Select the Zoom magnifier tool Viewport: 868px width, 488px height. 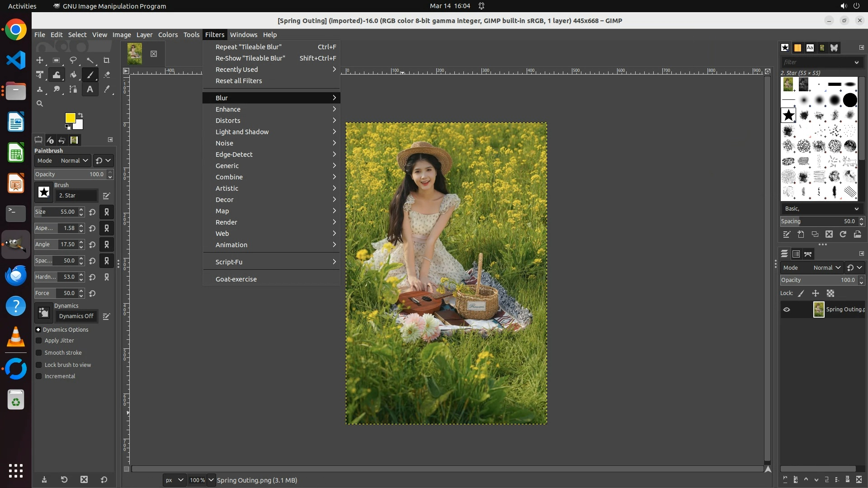[x=40, y=103]
